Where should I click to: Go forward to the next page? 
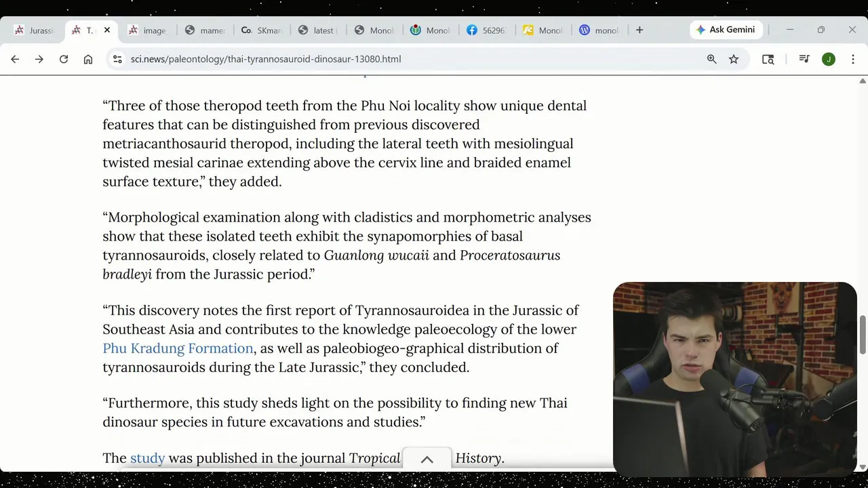pos(39,59)
